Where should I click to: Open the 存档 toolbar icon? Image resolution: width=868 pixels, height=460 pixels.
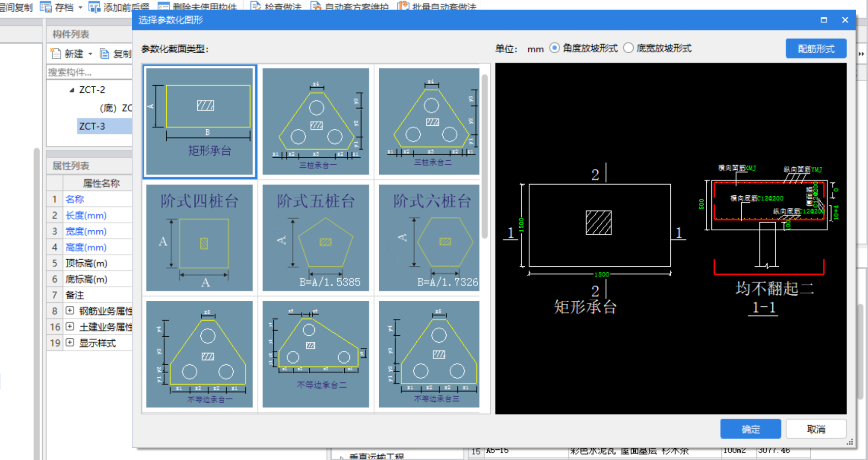point(46,7)
